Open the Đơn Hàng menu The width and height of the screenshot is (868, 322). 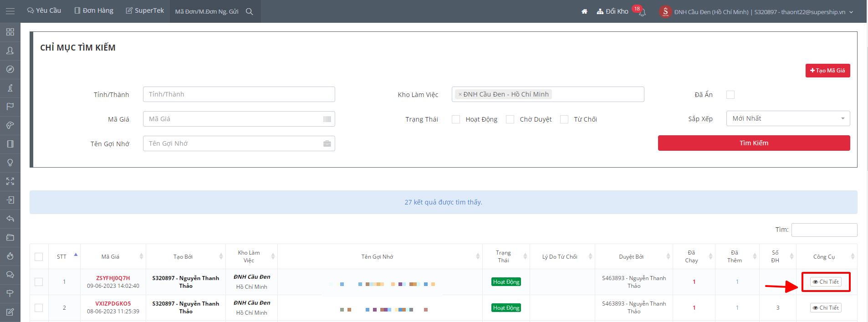tap(94, 10)
